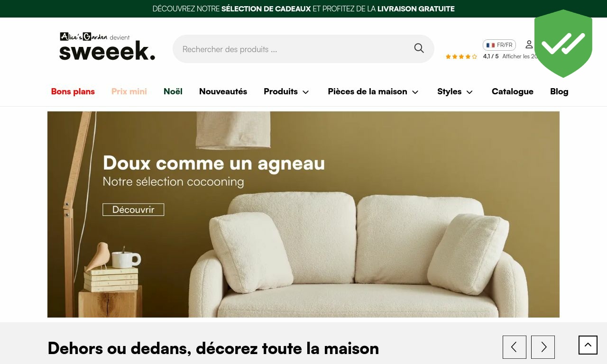Screen dimensions: 607x364
Task: Click the Découvrir banner button
Action: (133, 209)
